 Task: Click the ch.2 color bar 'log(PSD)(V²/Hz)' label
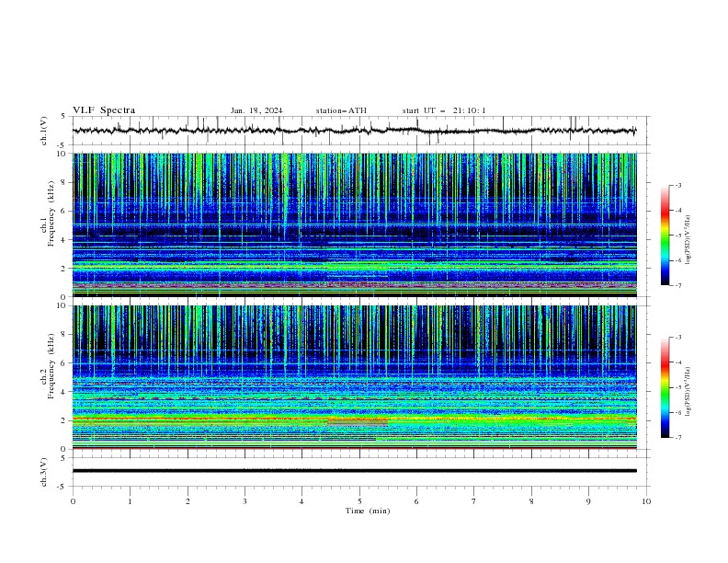coord(688,391)
